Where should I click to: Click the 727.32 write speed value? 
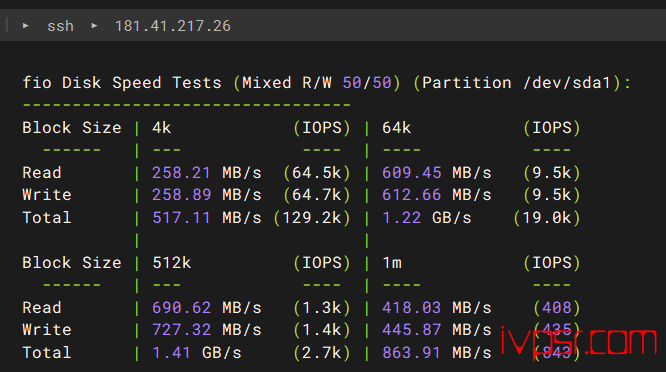click(181, 330)
